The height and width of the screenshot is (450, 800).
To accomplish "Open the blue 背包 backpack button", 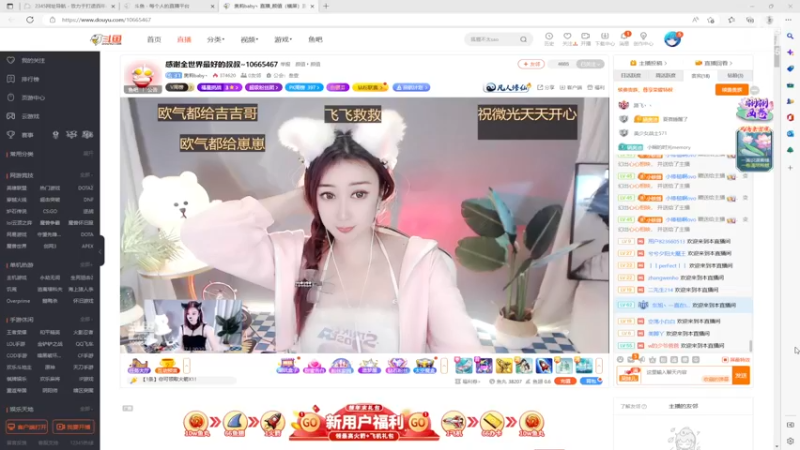I will [x=591, y=381].
